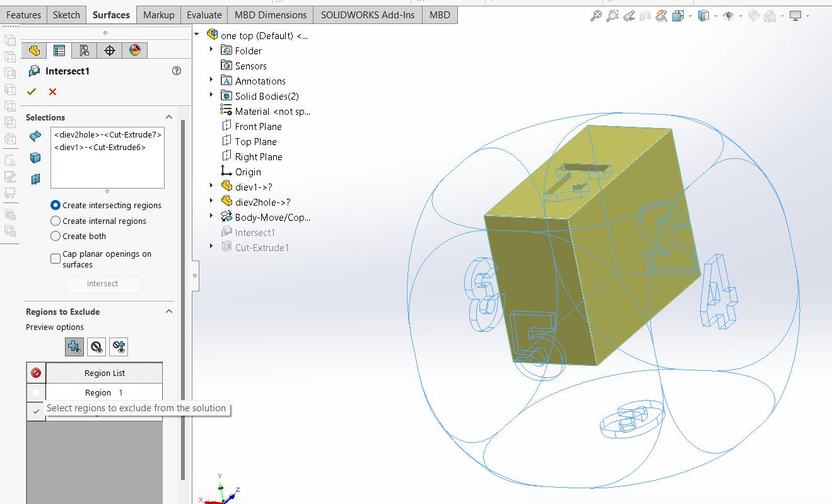Open the MBD Dimensions ribbon tab
This screenshot has height=504, width=832.
(271, 15)
